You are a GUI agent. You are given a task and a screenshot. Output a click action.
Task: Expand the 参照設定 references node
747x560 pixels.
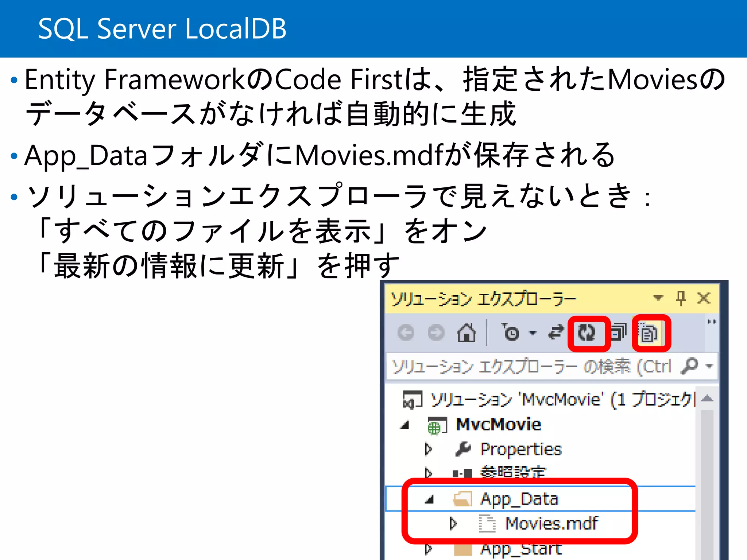[429, 473]
